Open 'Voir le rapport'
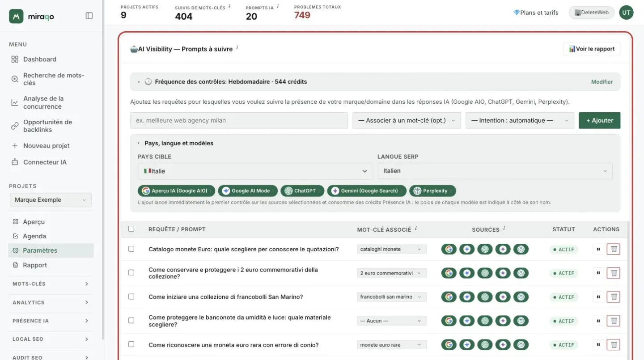Screen dimensions: 644x360 point(592,49)
